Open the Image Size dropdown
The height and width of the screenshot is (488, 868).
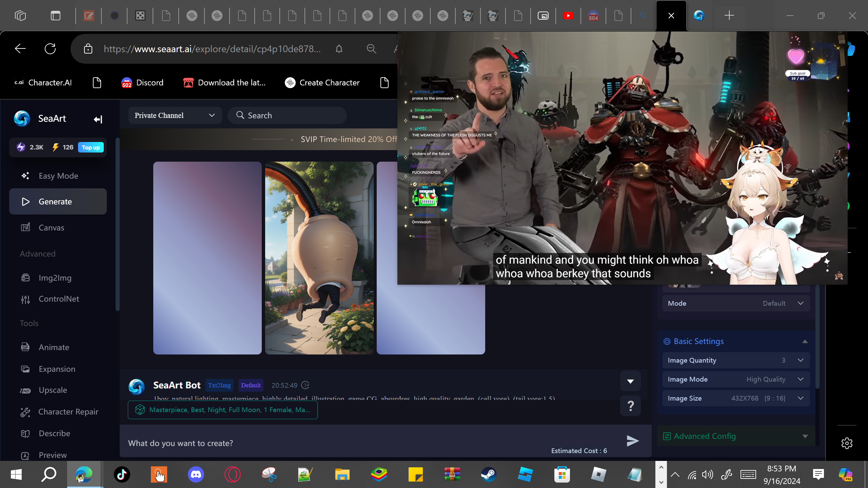click(x=736, y=398)
